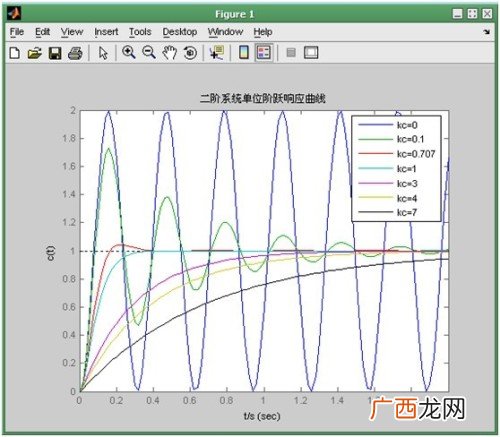
Task: Click the kc=0 legend entry
Action: coord(388,125)
